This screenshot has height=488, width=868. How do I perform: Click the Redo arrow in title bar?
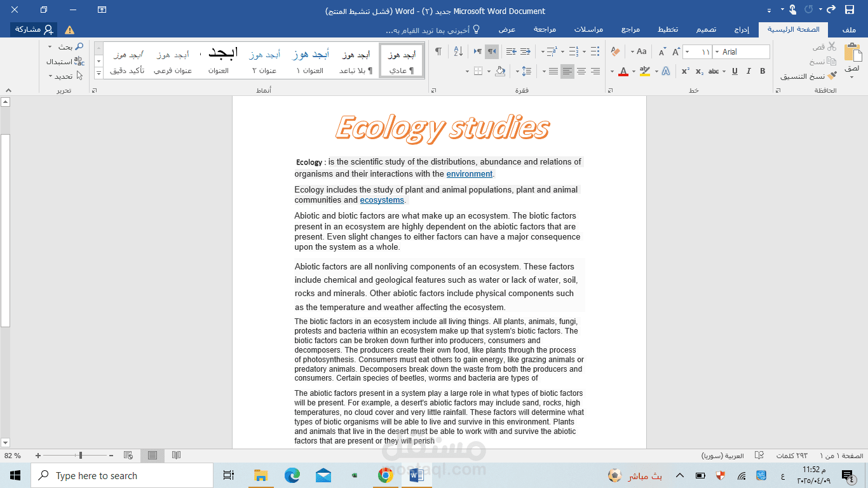tap(809, 10)
